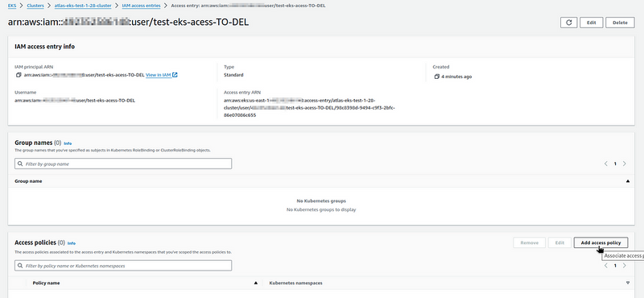Click the "No Kubernetes groups" message
644x298 pixels.
click(321, 201)
